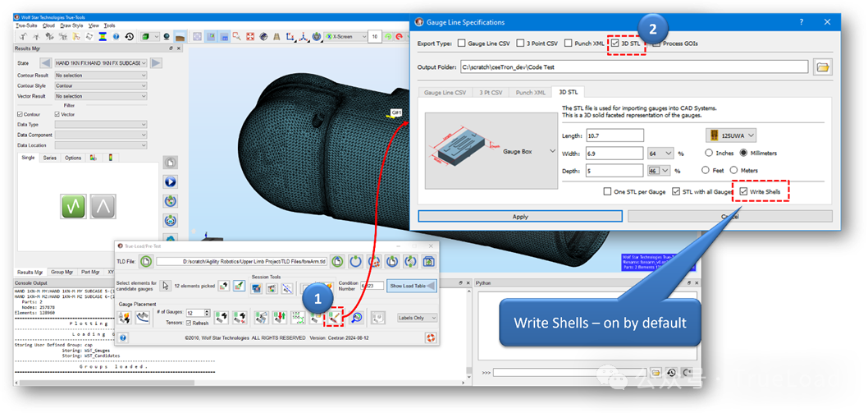Click the Show Load Table button

(411, 286)
